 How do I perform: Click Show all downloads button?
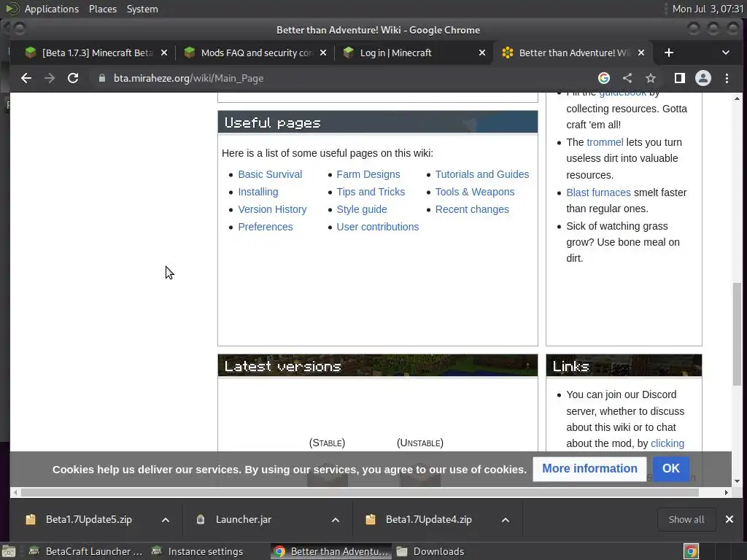point(686,519)
